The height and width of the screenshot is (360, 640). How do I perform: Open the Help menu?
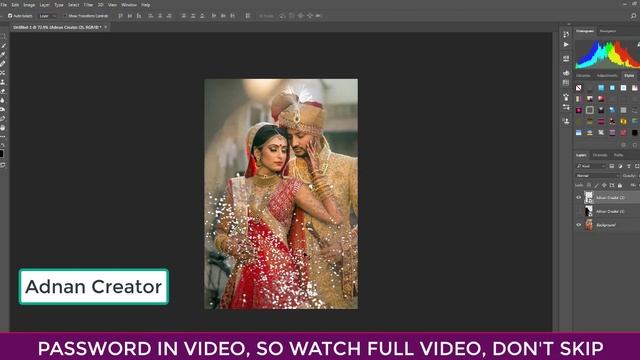pyautogui.click(x=145, y=5)
